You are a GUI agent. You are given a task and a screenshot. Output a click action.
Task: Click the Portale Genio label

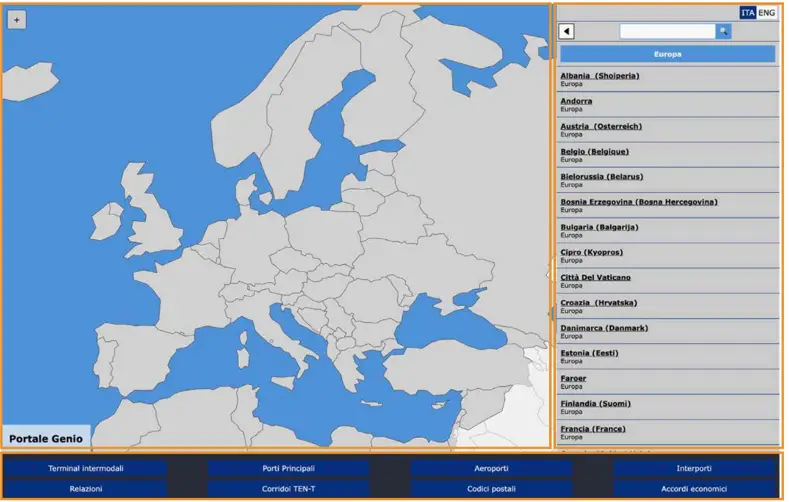[x=45, y=438]
